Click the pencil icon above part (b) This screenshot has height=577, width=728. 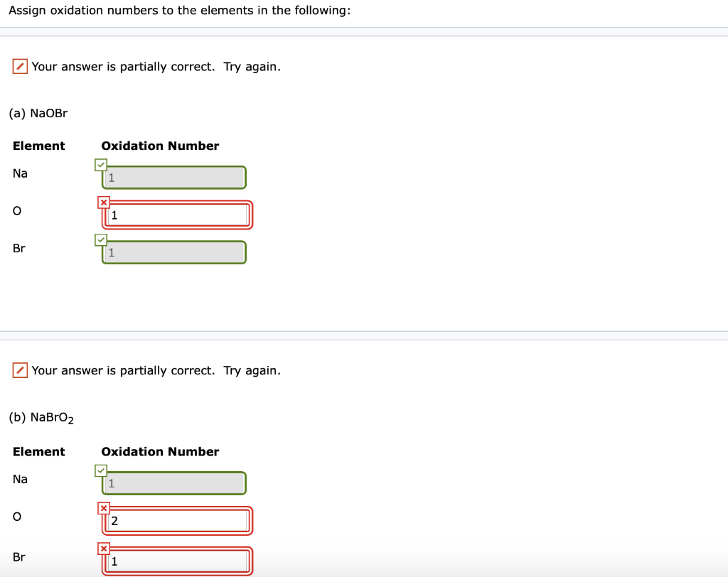pos(19,370)
